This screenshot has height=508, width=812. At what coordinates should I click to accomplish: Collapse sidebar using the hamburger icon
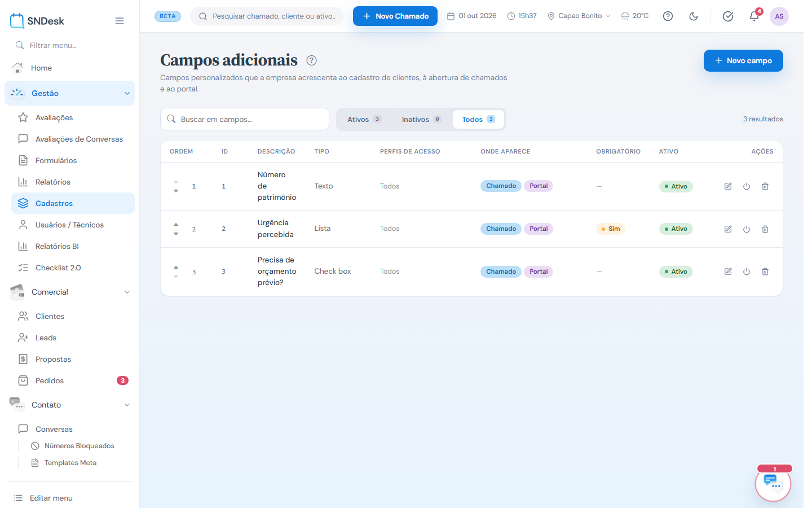(x=120, y=21)
